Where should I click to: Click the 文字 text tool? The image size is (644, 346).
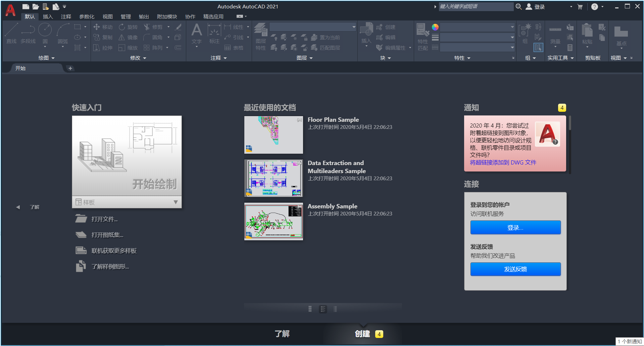tap(197, 33)
